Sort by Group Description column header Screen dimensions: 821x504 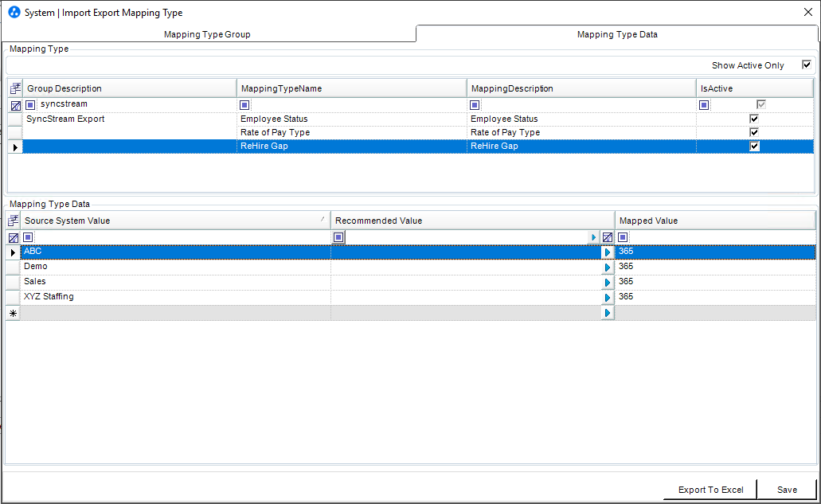point(129,88)
